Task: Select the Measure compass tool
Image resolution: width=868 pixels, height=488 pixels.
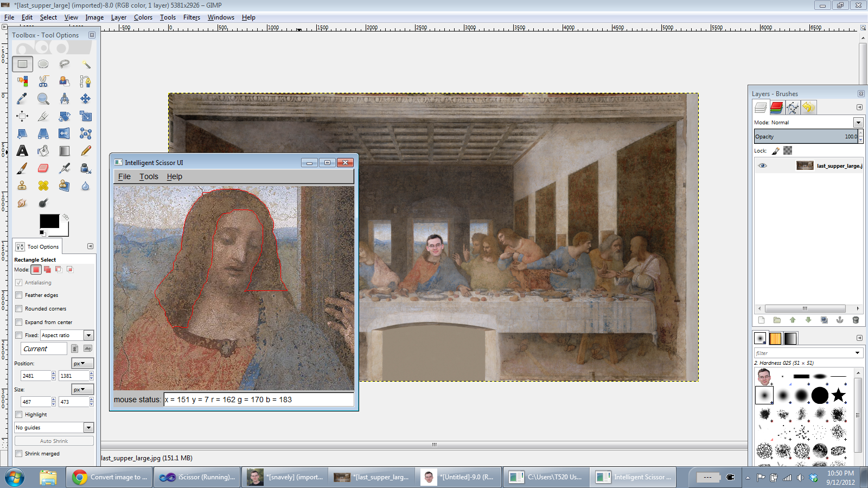Action: (65, 99)
